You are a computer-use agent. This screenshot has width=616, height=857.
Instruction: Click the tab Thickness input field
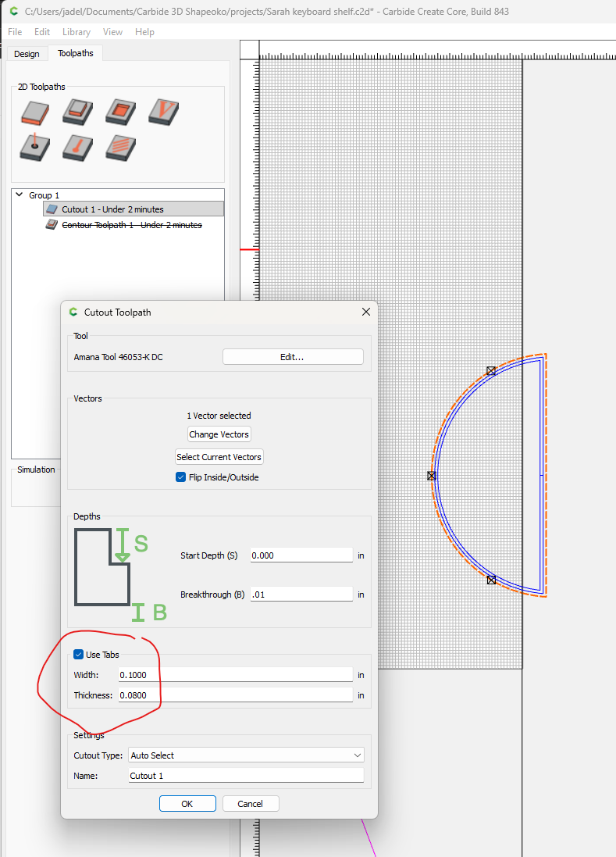point(235,695)
